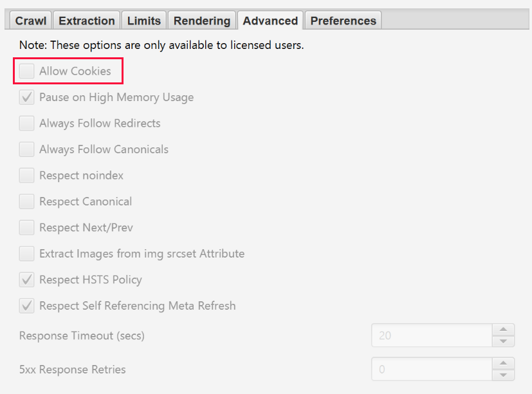The image size is (532, 394).
Task: Decrease Response Timeout with down arrow
Action: pos(503,342)
